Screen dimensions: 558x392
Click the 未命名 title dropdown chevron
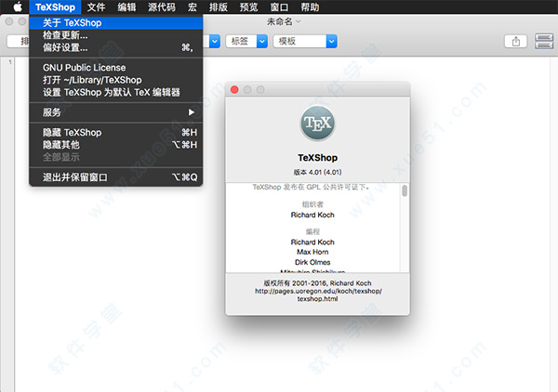pos(299,22)
